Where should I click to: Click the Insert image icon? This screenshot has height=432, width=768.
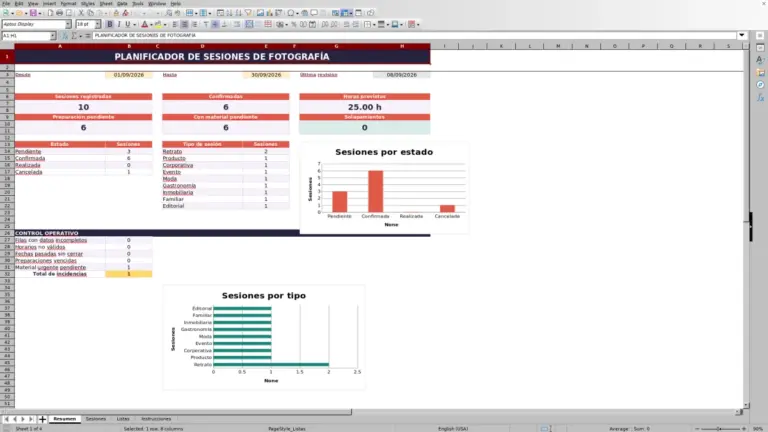(x=260, y=13)
